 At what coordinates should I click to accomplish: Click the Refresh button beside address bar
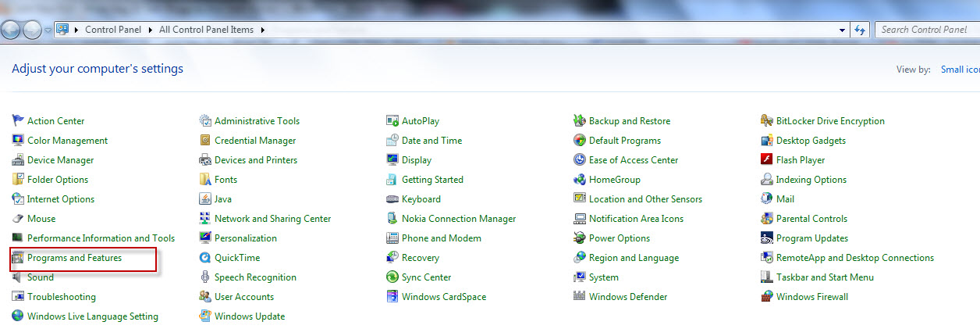[x=860, y=30]
